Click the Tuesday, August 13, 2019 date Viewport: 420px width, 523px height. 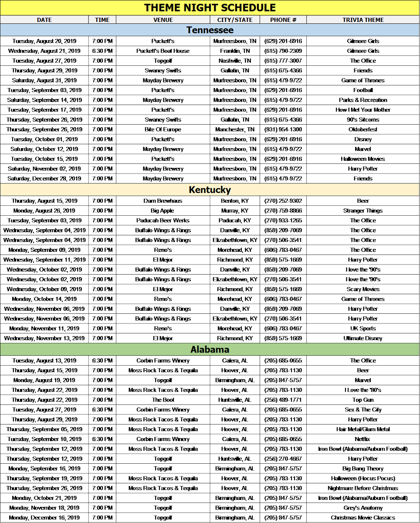point(44,360)
